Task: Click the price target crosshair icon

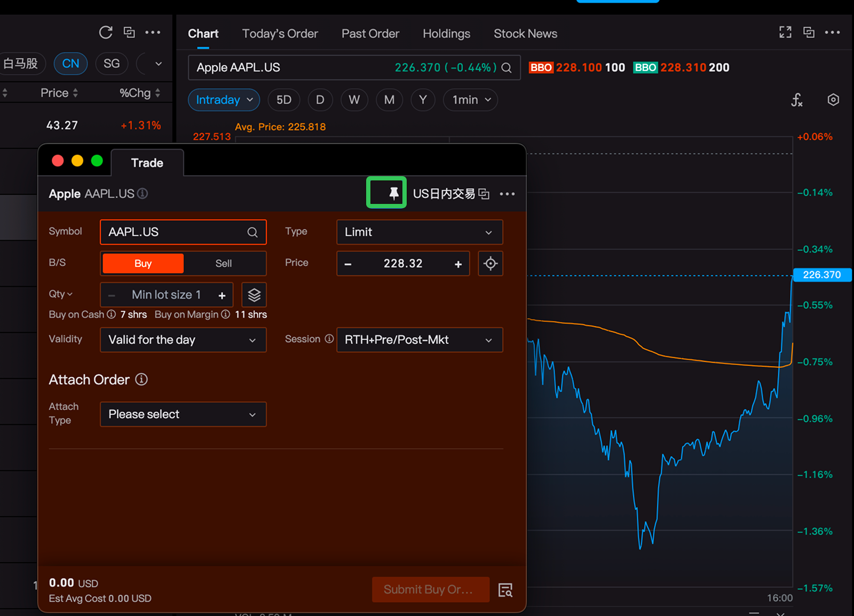Action: click(x=490, y=264)
